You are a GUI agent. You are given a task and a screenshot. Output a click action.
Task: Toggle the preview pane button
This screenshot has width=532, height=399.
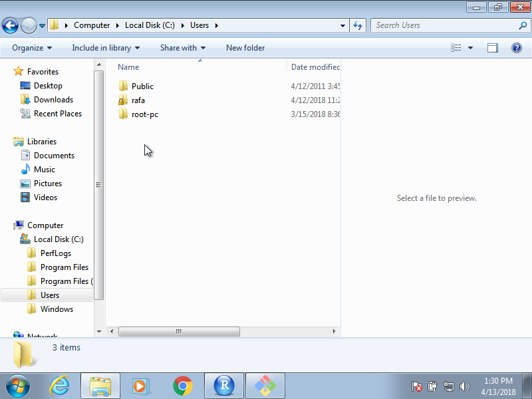tap(493, 48)
